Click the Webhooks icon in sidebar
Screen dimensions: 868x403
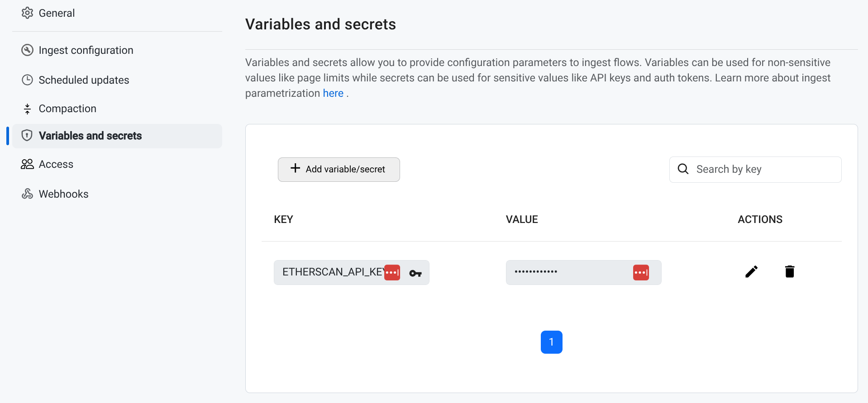coord(28,194)
